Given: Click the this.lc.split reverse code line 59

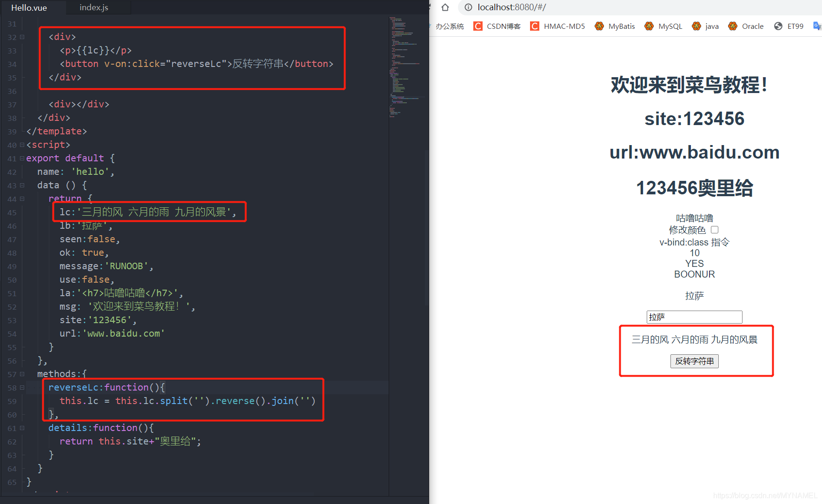Looking at the screenshot, I should (188, 401).
